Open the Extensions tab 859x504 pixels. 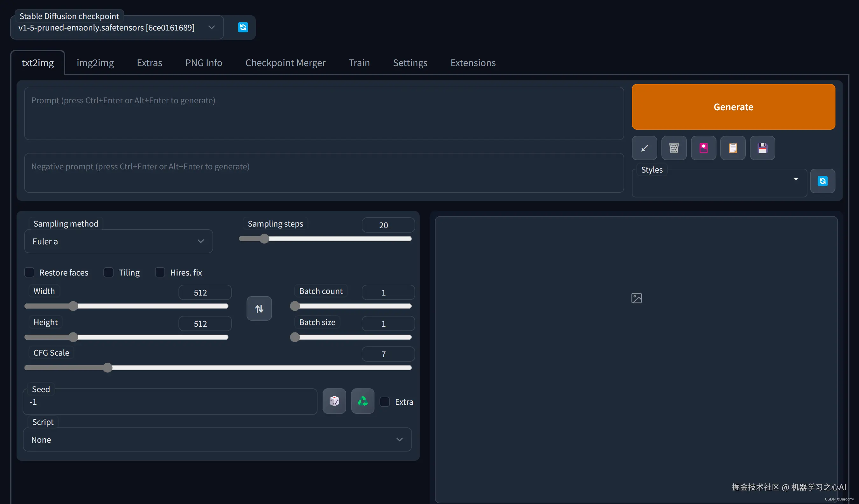(x=473, y=63)
